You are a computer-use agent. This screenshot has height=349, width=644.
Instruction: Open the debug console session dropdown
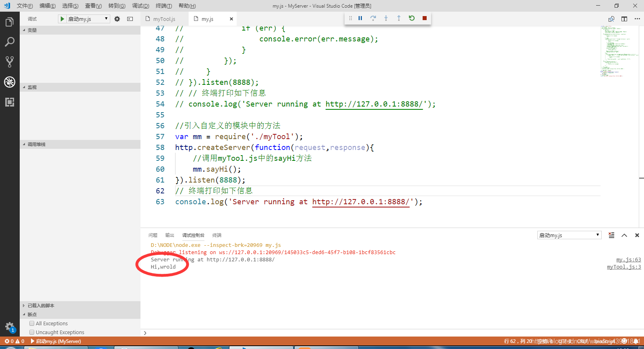[x=569, y=235]
